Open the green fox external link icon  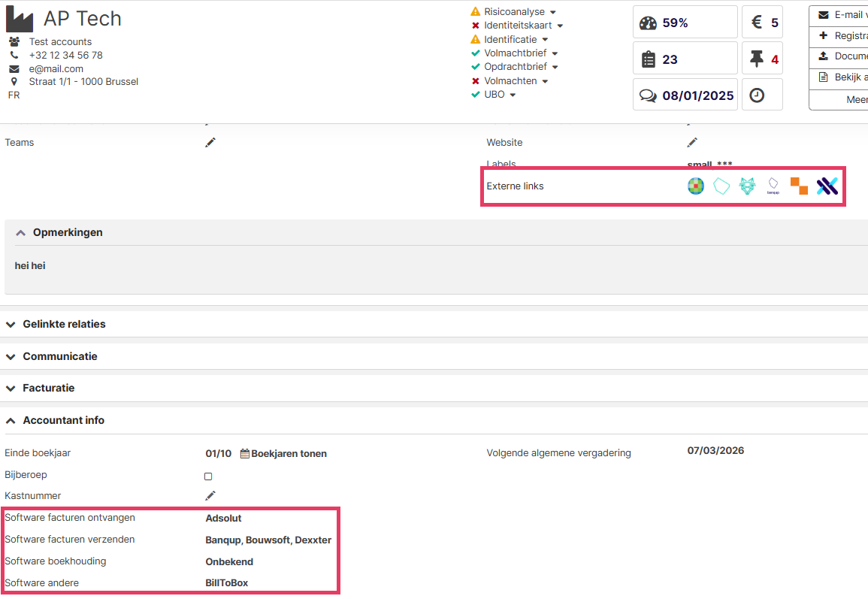[x=747, y=186]
